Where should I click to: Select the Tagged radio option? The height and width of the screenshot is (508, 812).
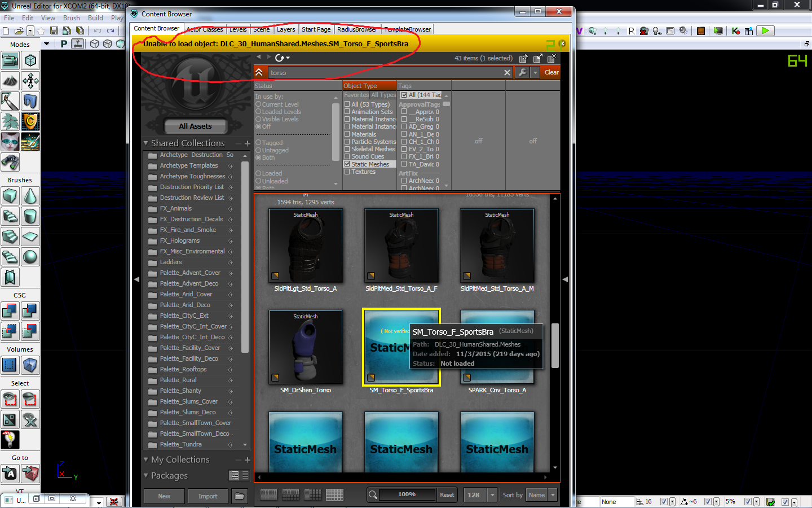pyautogui.click(x=258, y=143)
